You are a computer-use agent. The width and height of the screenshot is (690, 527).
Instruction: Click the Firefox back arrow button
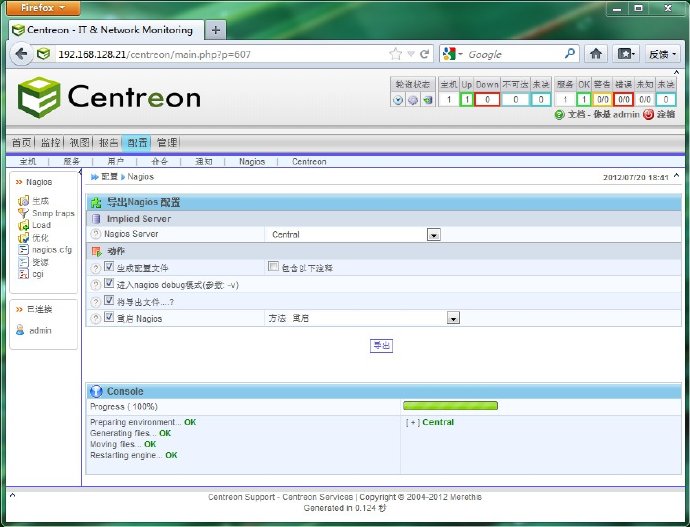21,54
